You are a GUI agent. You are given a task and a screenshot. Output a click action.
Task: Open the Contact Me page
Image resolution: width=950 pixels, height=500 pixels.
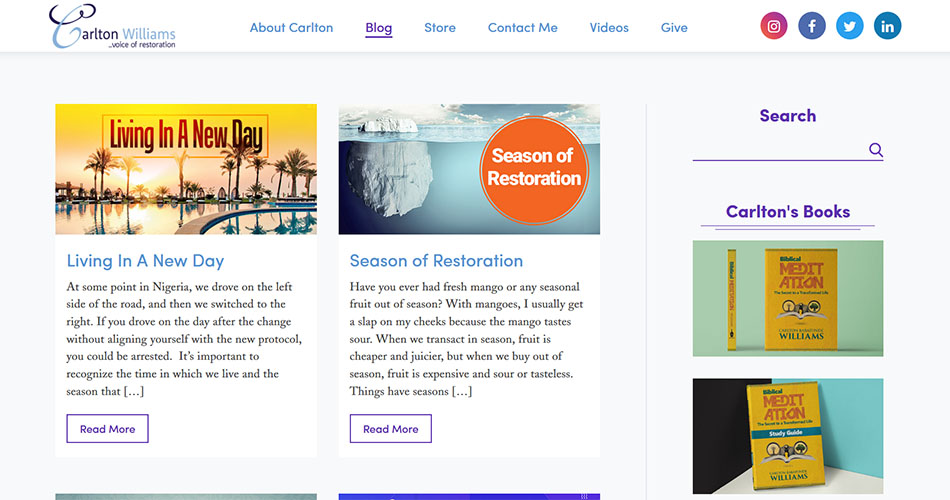point(523,28)
